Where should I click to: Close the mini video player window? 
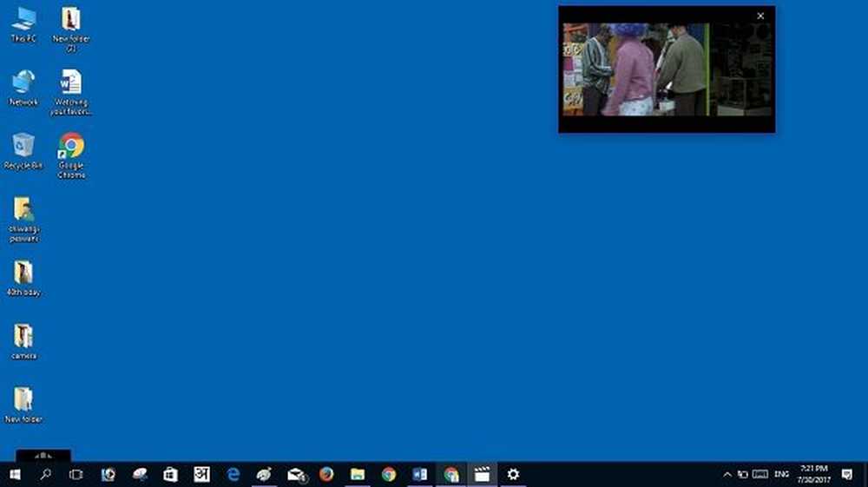(760, 16)
